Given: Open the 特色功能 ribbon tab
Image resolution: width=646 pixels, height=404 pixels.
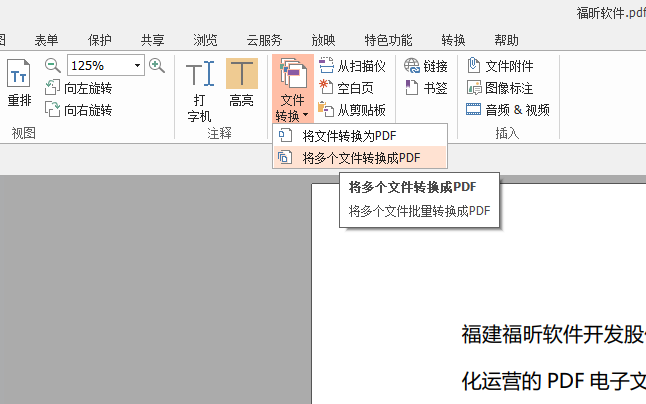Looking at the screenshot, I should [x=388, y=40].
